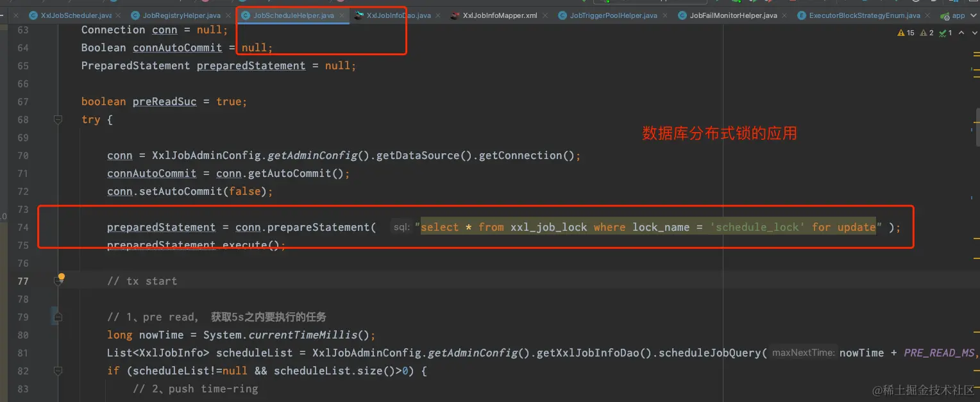Click the intention light bulb at line 77
980x402 pixels.
tap(61, 278)
